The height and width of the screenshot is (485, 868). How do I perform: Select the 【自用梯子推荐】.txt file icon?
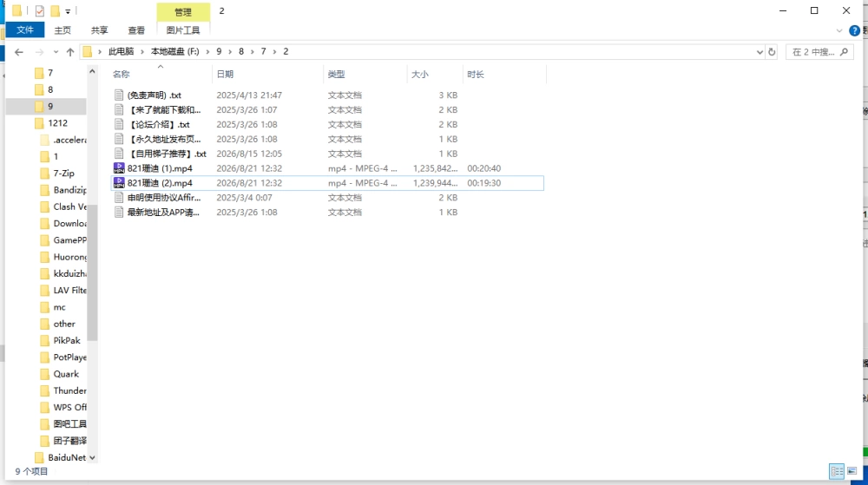click(x=118, y=154)
